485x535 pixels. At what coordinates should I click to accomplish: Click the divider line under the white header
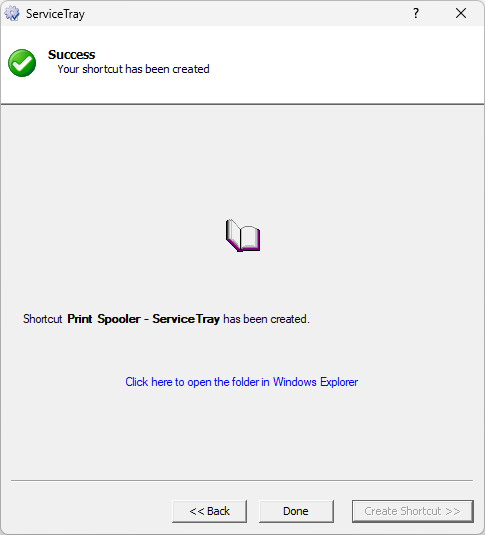[242, 104]
